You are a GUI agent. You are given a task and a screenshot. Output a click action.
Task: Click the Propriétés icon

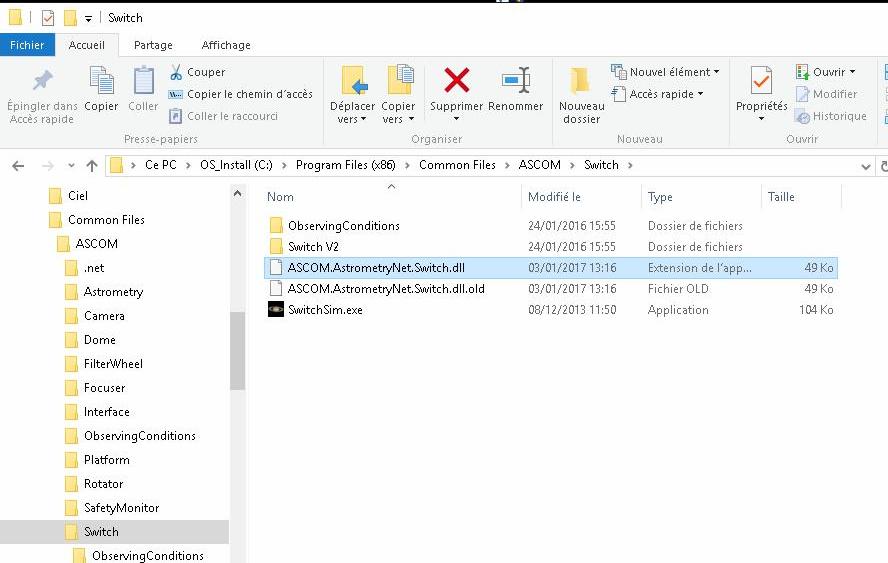point(761,80)
